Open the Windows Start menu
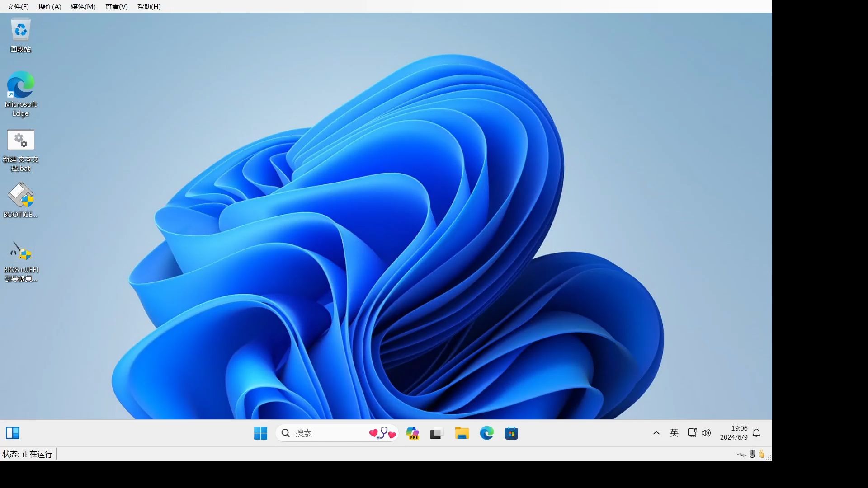Viewport: 868px width, 488px height. 260,433
